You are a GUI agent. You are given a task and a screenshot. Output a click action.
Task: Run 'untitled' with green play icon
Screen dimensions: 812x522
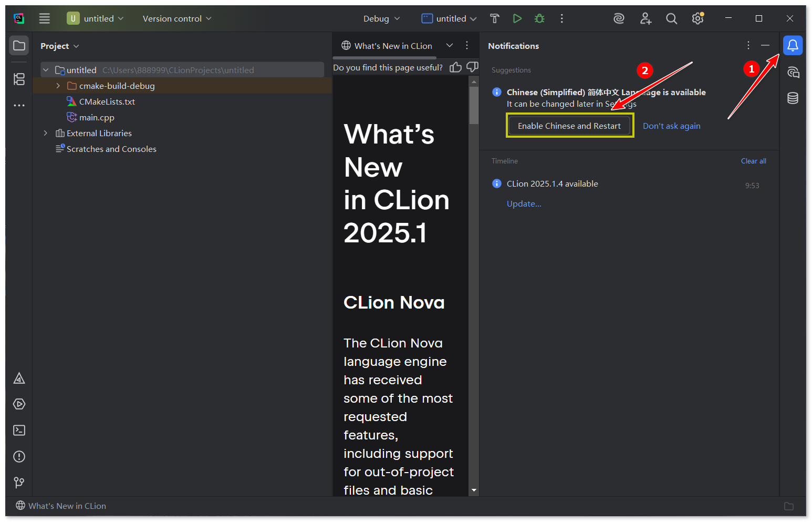(x=517, y=18)
